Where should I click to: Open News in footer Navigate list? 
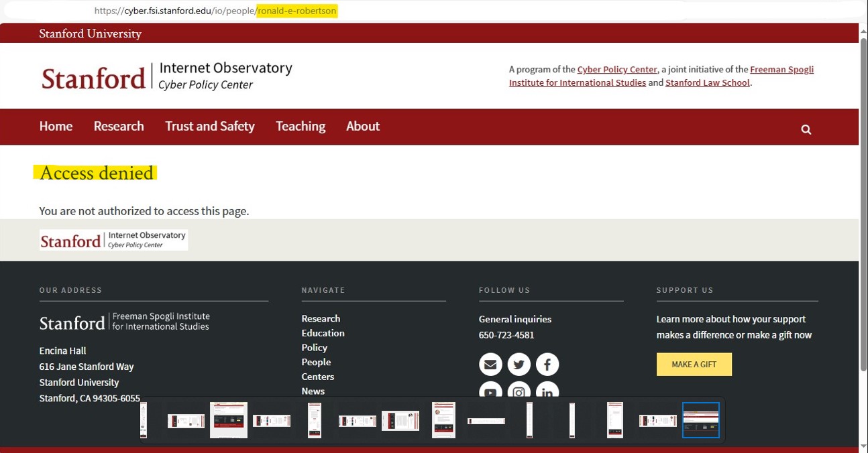click(x=313, y=391)
